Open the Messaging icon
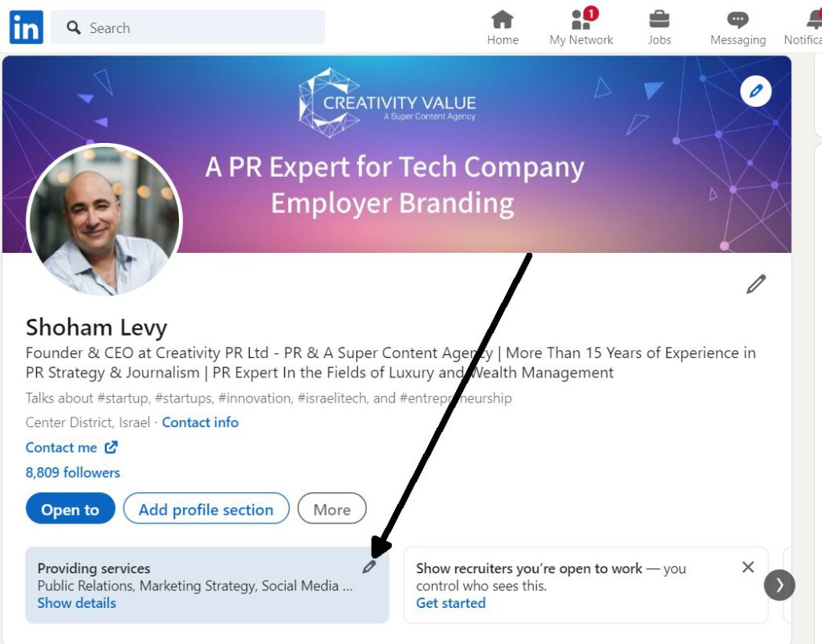Screen dimensions: 822x644 tap(738, 27)
